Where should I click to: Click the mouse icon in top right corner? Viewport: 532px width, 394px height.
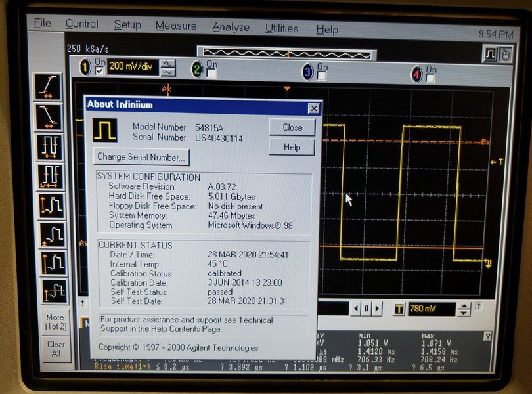(506, 55)
